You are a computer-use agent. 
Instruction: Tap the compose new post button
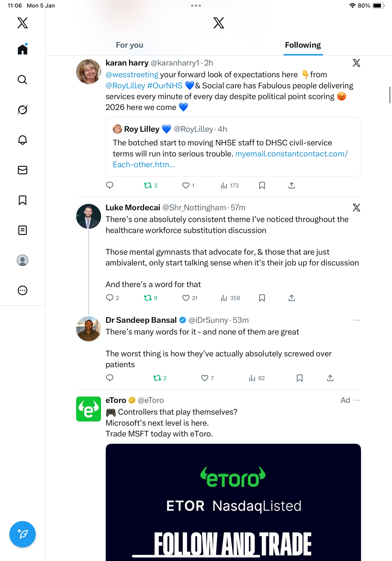pos(23,534)
